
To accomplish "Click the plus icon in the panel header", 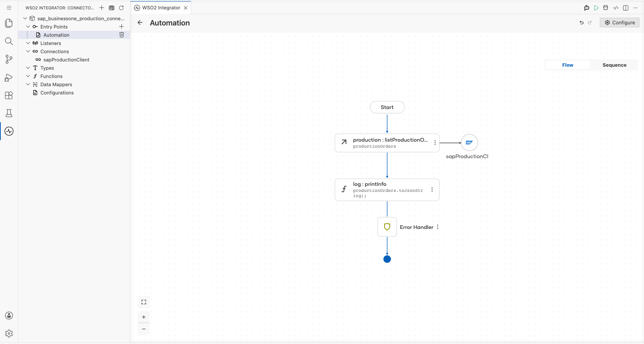I will click(101, 7).
